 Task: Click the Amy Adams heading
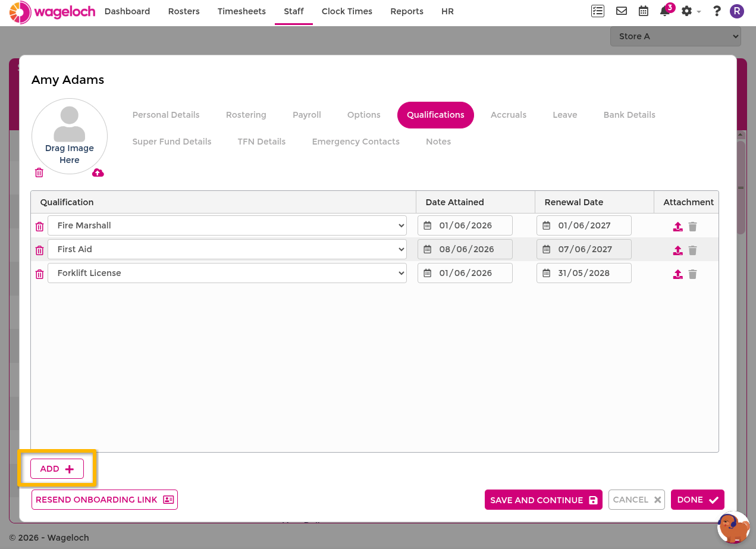coord(68,80)
